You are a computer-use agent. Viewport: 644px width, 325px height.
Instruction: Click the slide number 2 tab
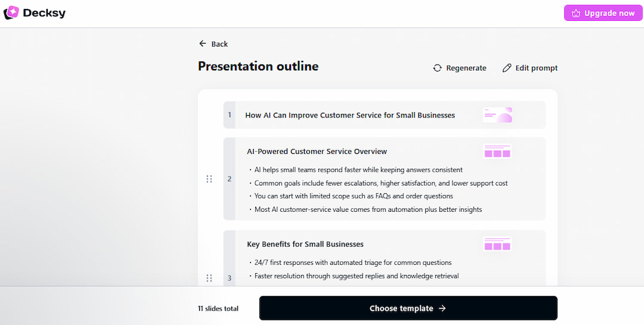pyautogui.click(x=230, y=179)
